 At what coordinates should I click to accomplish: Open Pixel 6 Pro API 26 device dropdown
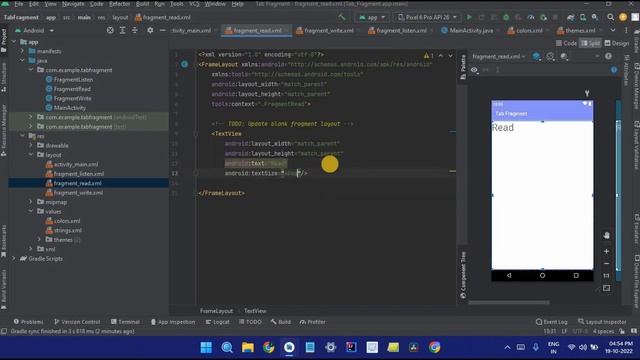coord(427,17)
